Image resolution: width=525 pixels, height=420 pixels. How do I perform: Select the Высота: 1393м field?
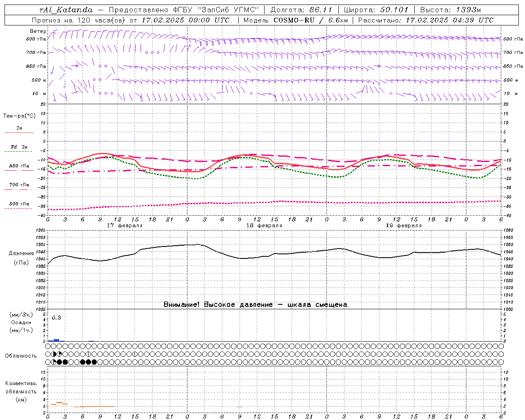click(451, 10)
